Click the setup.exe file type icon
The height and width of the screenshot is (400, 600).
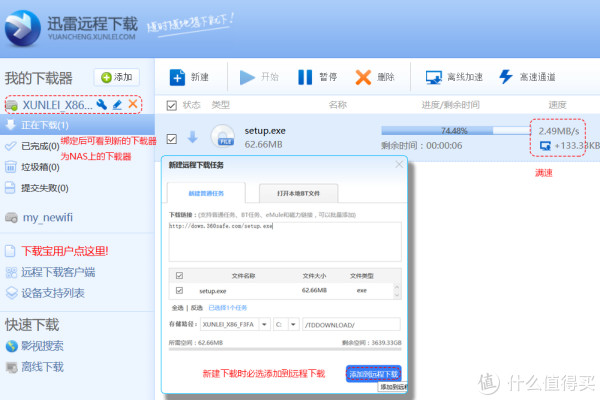[223, 137]
